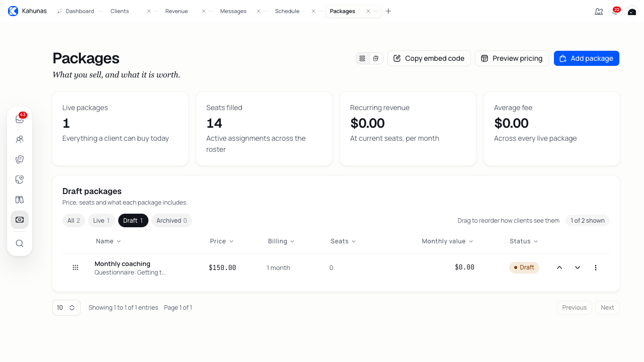Viewport: 644px width, 362px height.
Task: Switch to card view toggle
Action: click(x=376, y=58)
